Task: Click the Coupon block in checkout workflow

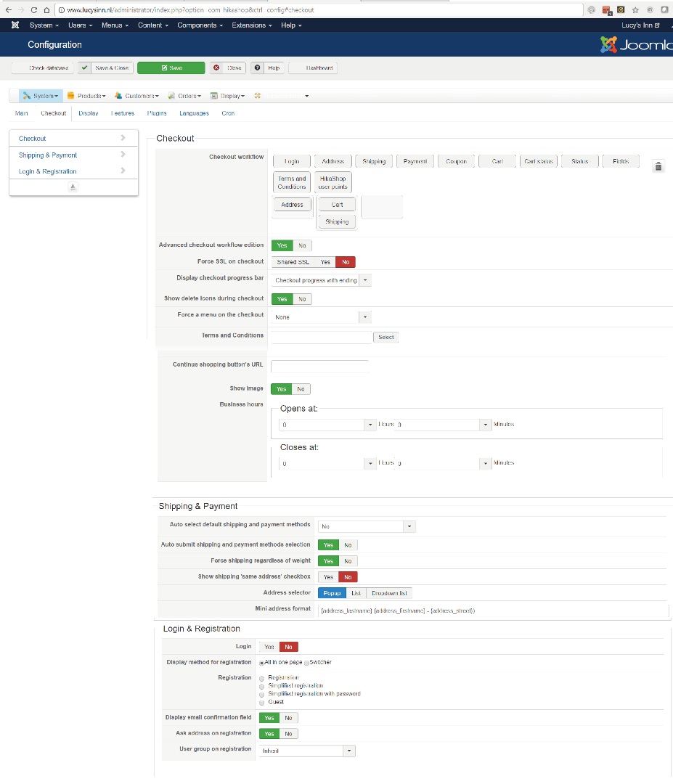Action: pyautogui.click(x=457, y=161)
